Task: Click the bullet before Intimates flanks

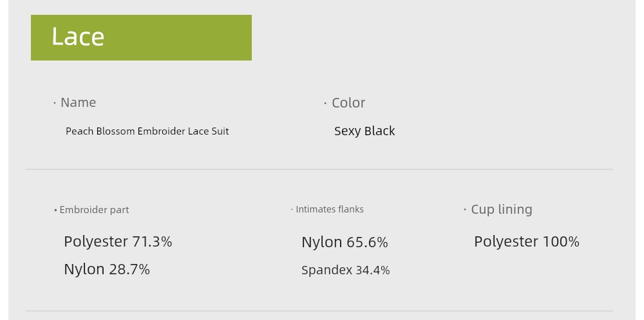Action: (x=292, y=209)
